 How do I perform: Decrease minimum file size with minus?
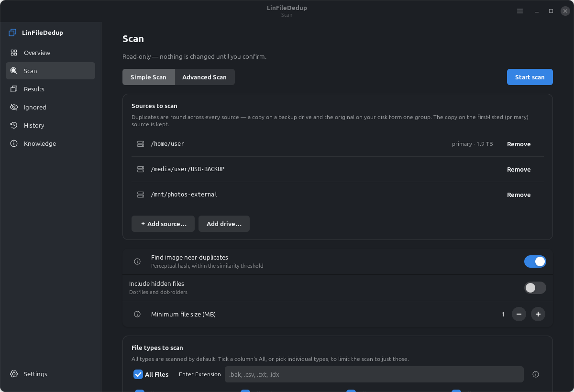click(519, 314)
